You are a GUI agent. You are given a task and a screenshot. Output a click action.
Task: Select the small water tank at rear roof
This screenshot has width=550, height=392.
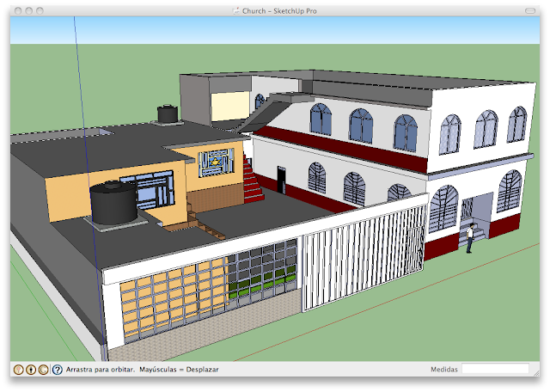point(168,113)
